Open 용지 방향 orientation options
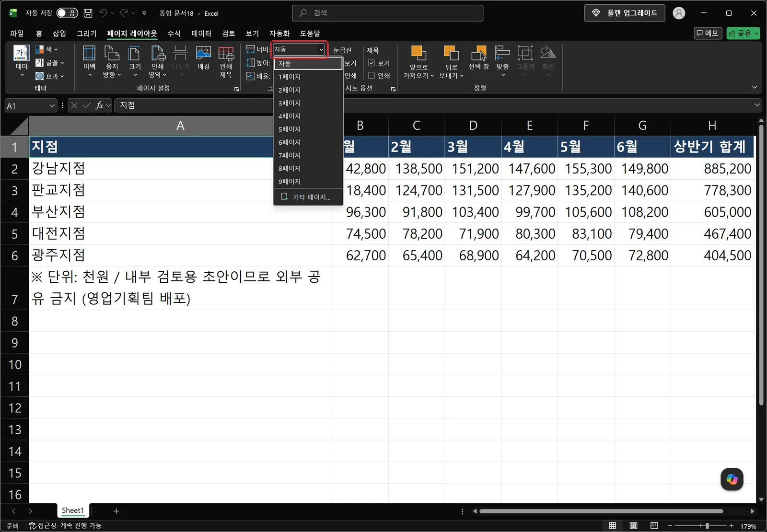Viewport: 767px width, 532px height. [112, 61]
